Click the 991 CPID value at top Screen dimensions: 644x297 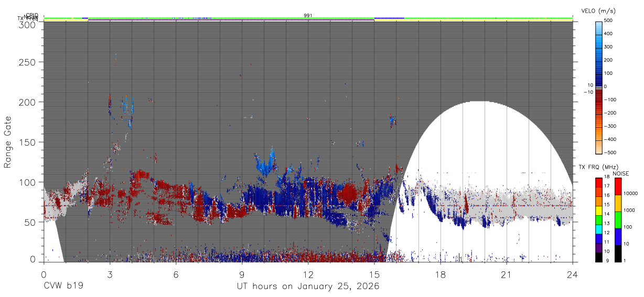(308, 16)
